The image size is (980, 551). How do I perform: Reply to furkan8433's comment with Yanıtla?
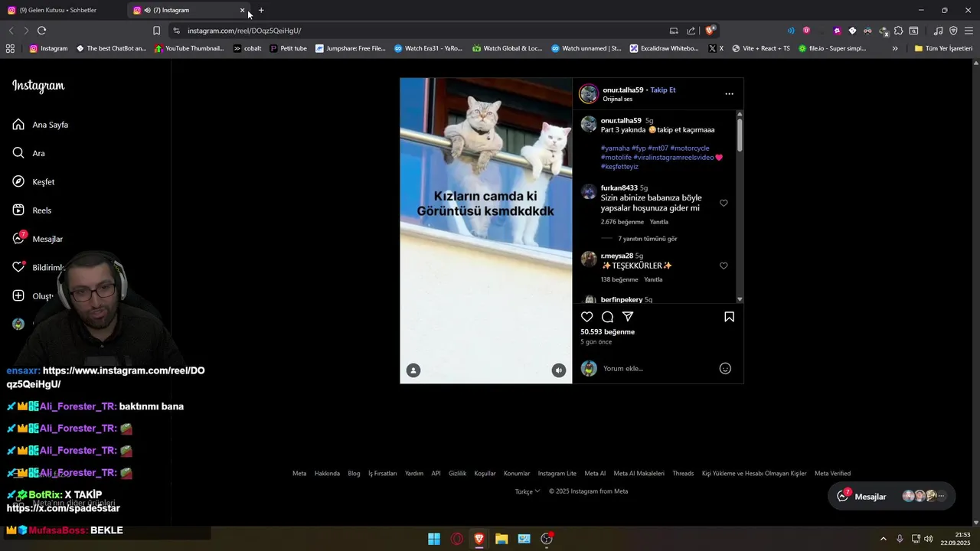(x=658, y=222)
